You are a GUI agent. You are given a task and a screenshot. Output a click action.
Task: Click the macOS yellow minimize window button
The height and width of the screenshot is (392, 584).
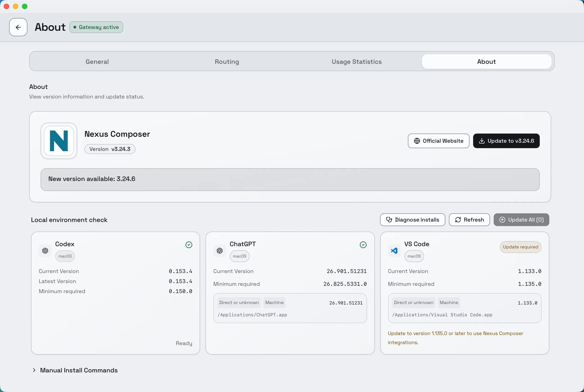16,6
